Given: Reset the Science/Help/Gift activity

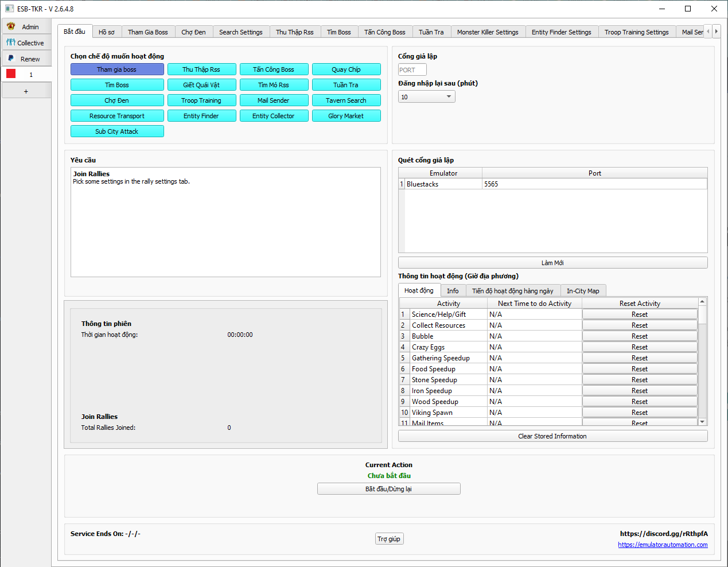Looking at the screenshot, I should pyautogui.click(x=640, y=314).
